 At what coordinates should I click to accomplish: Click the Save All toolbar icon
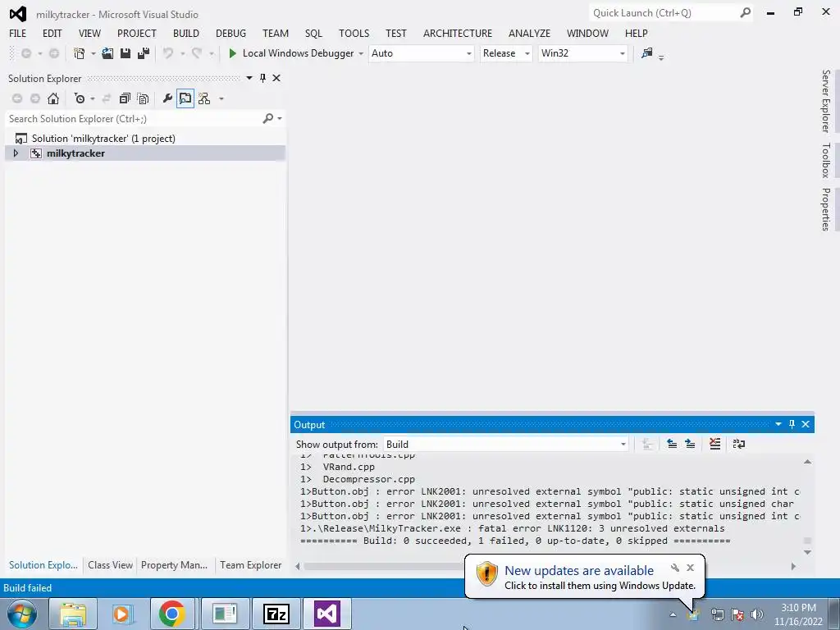click(144, 53)
